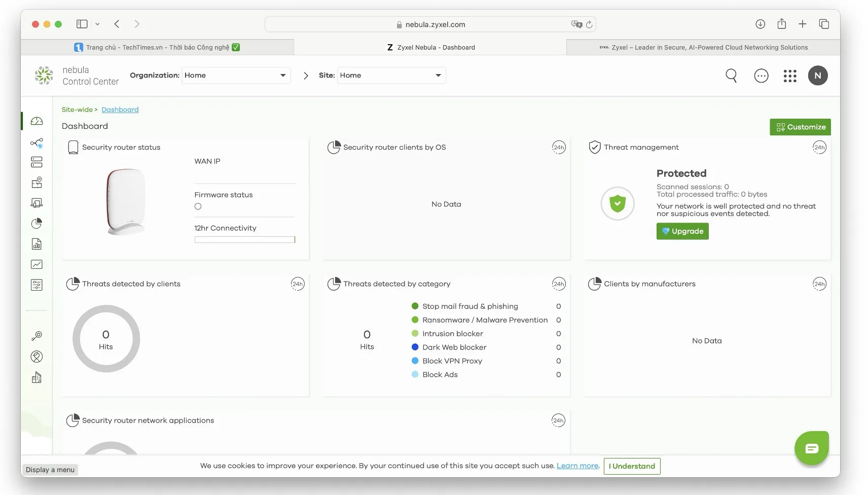Accept cookies with I Understand
The width and height of the screenshot is (868, 495).
point(632,466)
